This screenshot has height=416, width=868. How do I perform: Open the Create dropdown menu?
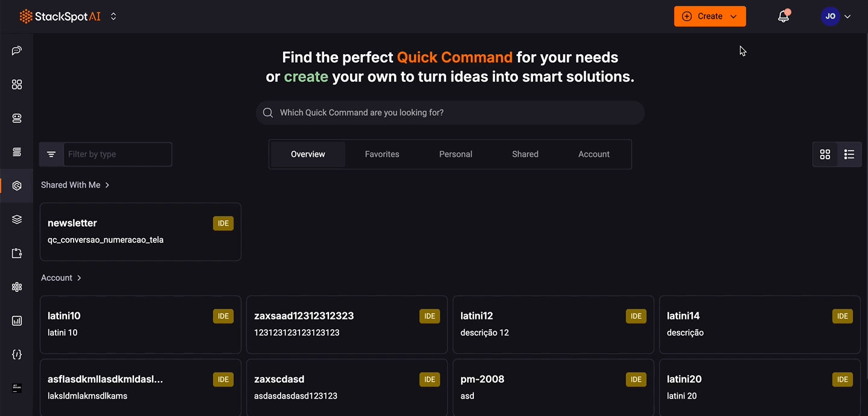710,16
